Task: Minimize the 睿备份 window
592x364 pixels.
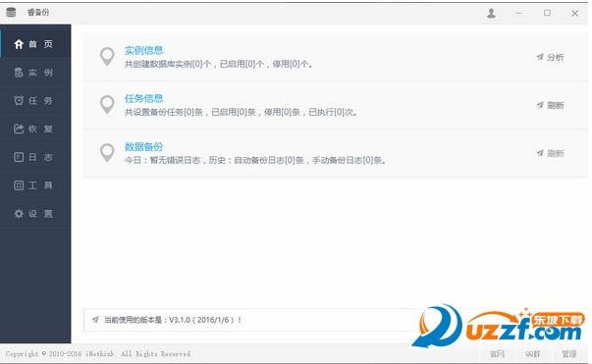Action: [x=519, y=13]
